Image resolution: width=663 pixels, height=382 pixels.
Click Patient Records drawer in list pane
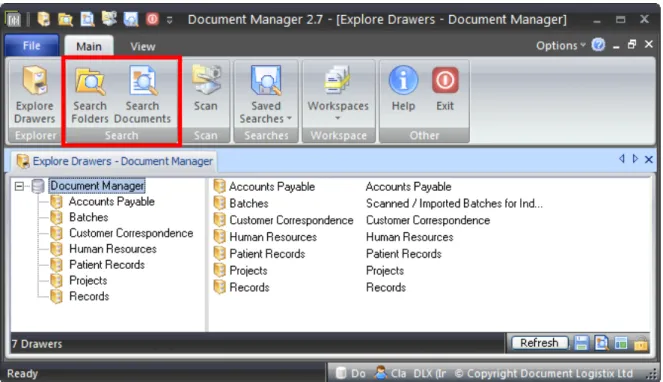click(267, 254)
